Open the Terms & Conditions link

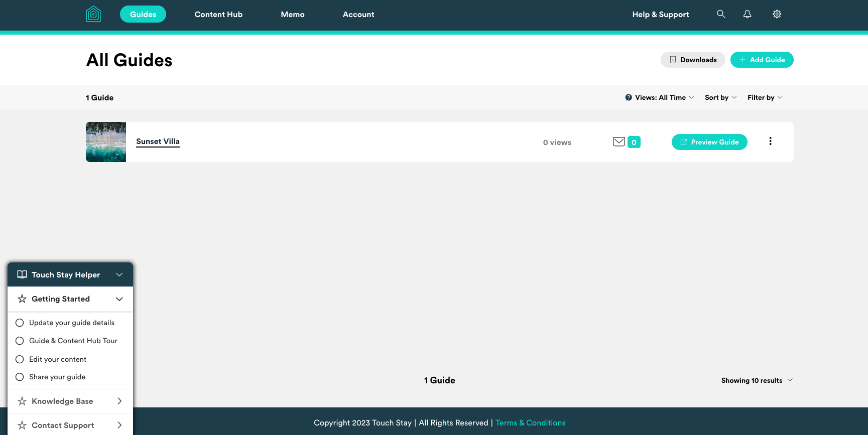(530, 423)
